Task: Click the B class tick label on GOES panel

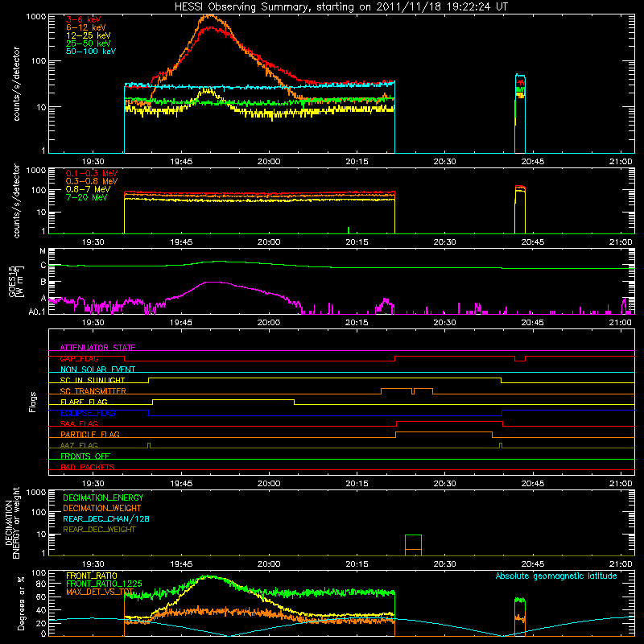Action: tap(43, 283)
